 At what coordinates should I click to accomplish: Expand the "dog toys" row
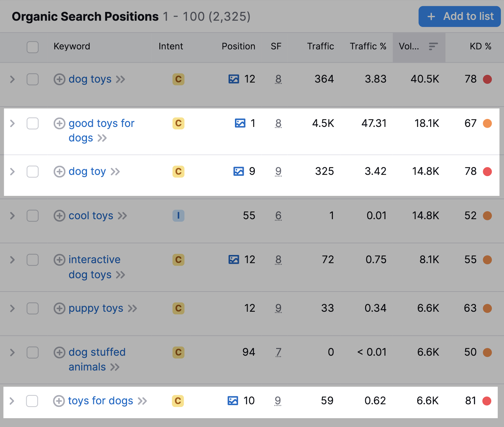pos(12,79)
